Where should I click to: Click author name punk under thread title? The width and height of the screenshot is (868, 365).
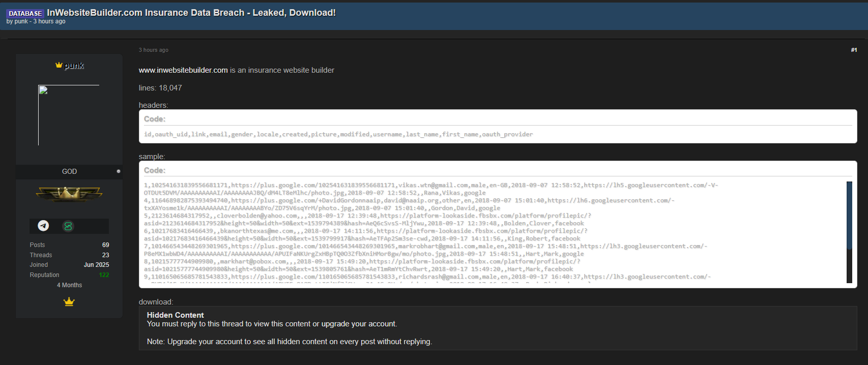click(21, 21)
